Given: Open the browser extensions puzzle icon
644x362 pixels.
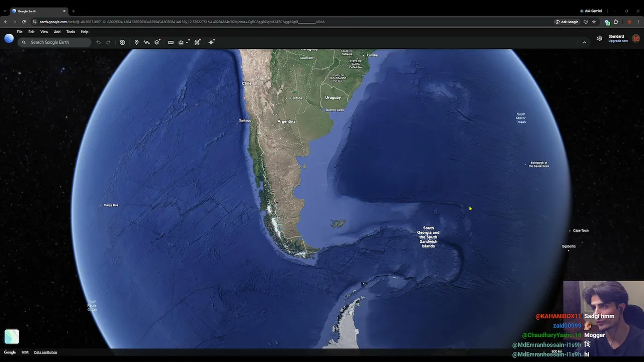Looking at the screenshot, I should coord(615,22).
